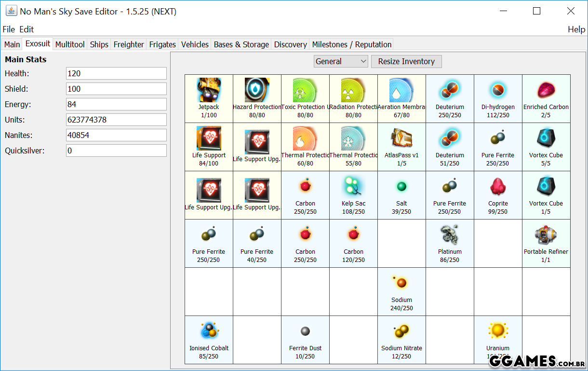Click the Enriched Carbon icon
Viewport: 588px width, 371px height.
click(x=546, y=90)
